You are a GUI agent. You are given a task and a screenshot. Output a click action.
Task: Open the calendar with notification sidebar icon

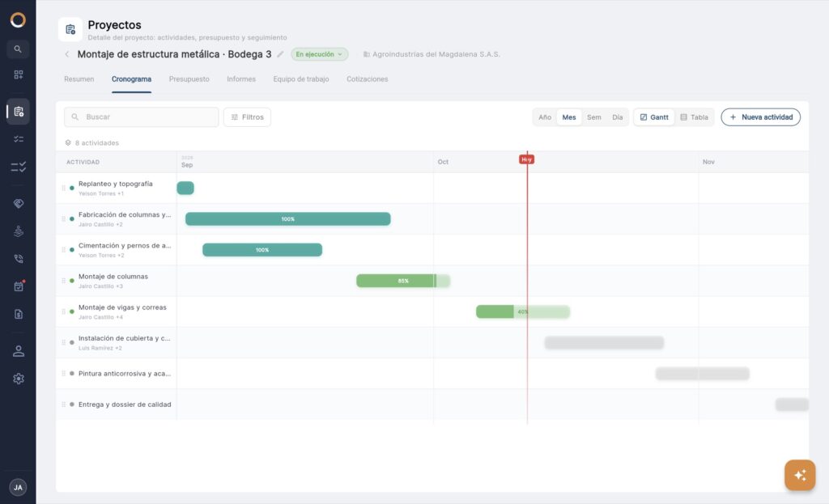18,286
